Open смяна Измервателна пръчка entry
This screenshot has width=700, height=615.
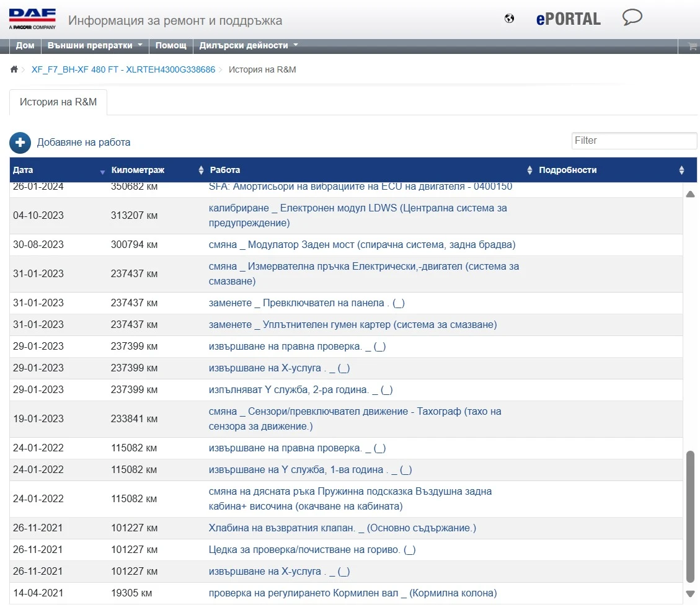364,273
